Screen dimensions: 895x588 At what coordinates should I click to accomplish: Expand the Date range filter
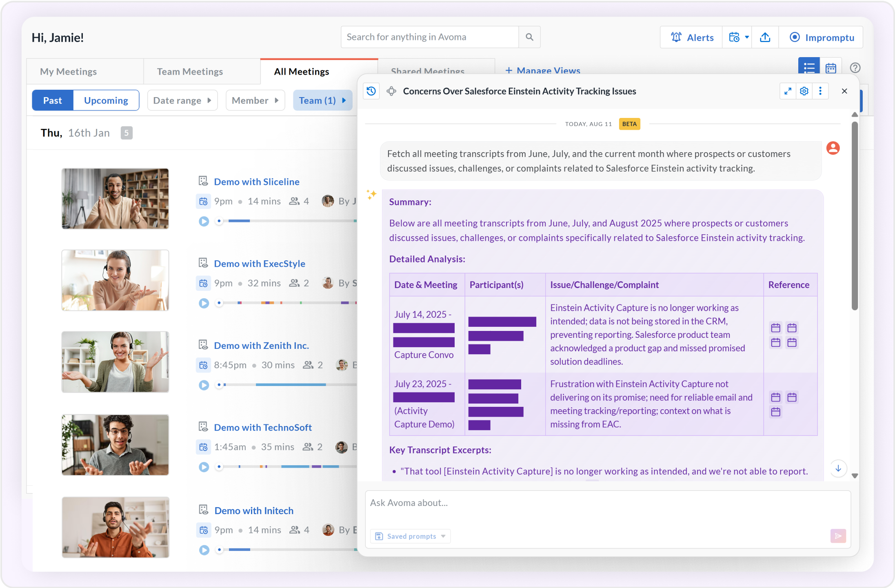182,100
